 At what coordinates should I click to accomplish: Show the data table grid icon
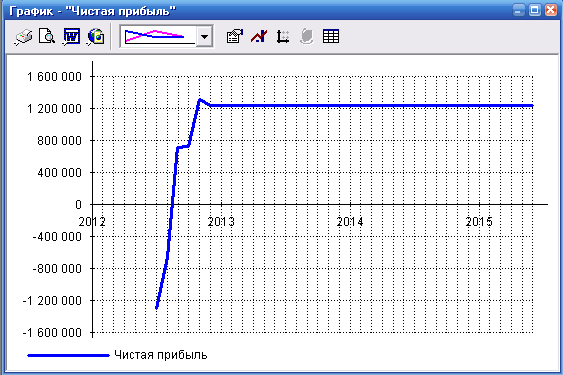[x=331, y=36]
